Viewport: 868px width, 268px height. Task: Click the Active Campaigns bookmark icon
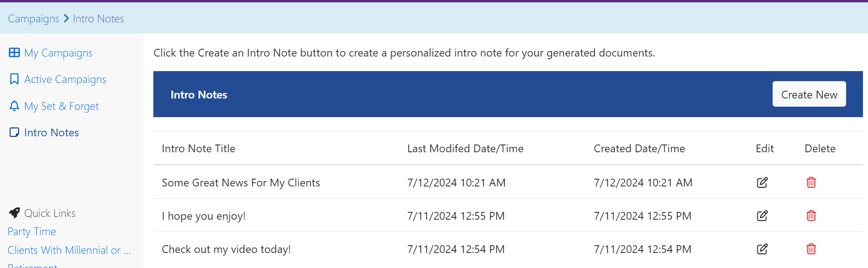click(14, 79)
